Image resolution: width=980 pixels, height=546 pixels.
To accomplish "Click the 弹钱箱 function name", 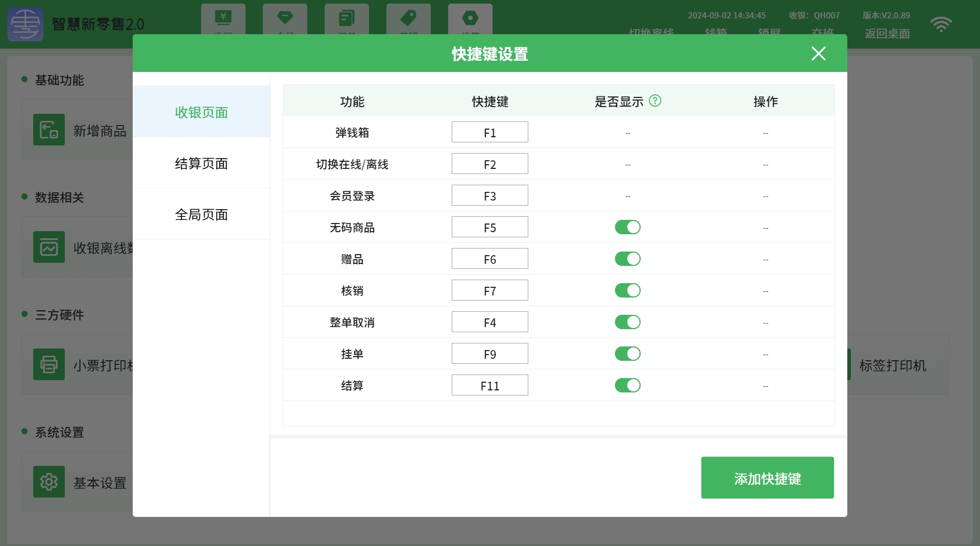I will tap(352, 133).
